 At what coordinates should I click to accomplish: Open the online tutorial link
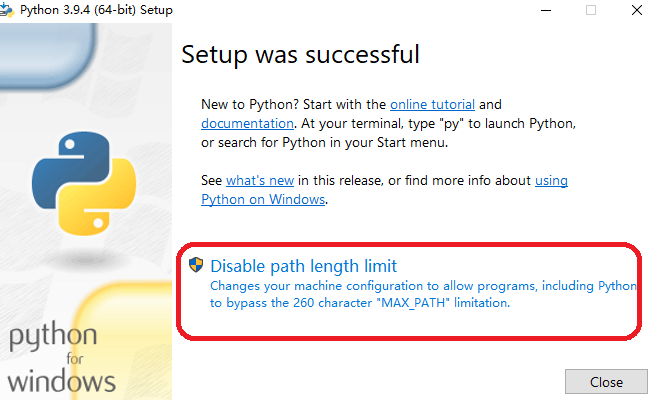(x=432, y=104)
